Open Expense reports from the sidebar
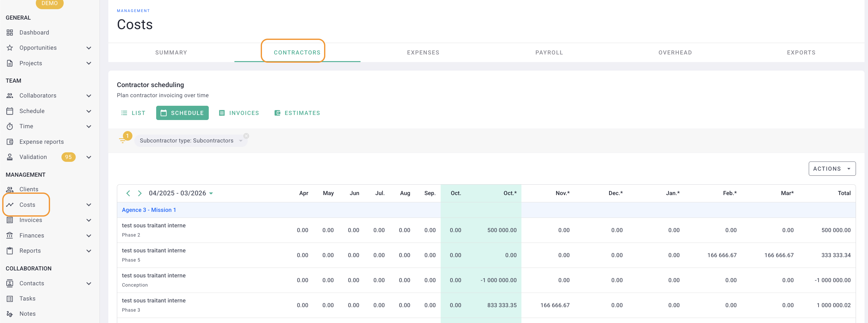The height and width of the screenshot is (323, 868). click(41, 142)
